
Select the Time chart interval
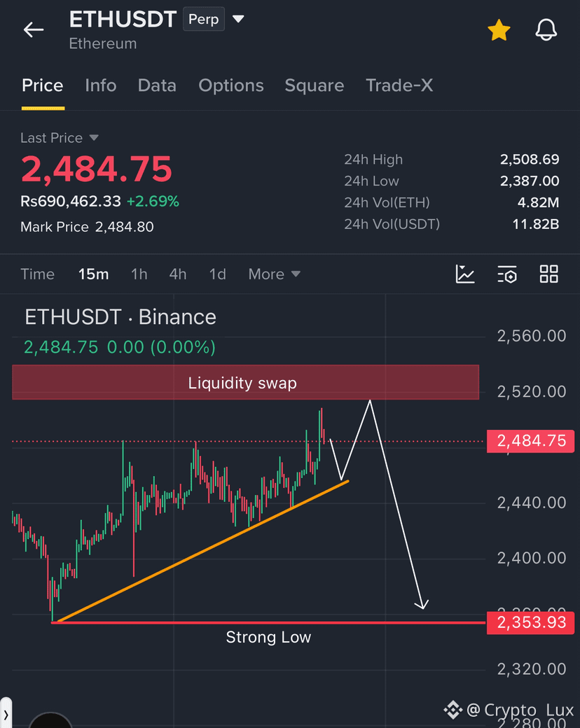(x=37, y=274)
